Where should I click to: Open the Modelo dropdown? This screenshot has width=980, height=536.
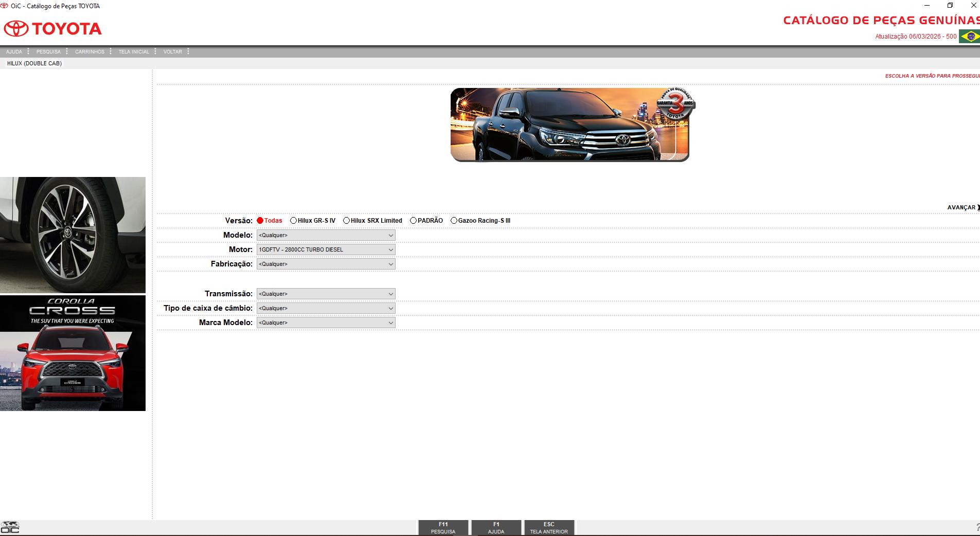point(326,235)
